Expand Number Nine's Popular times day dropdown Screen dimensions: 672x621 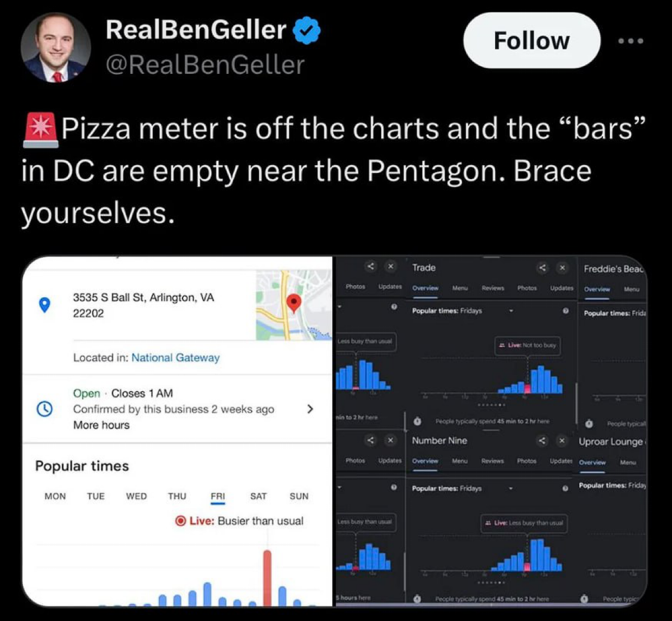(511, 488)
